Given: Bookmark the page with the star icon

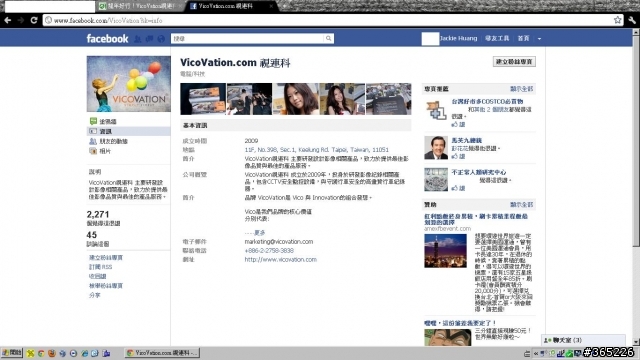Looking at the screenshot, I should coord(618,20).
